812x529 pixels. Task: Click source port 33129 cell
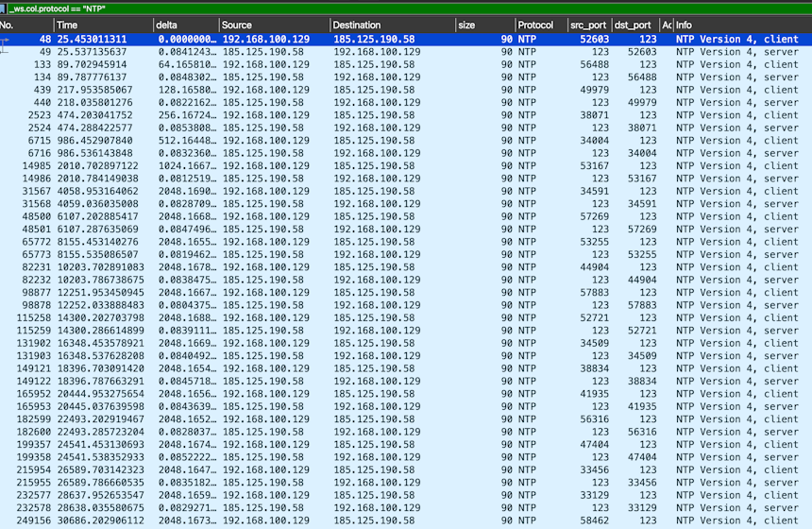click(x=594, y=495)
